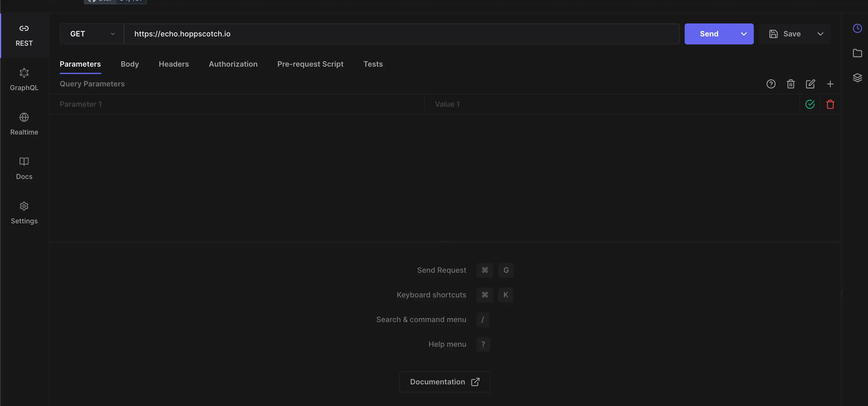Open the GraphQL section in sidebar
The height and width of the screenshot is (406, 868).
[x=24, y=80]
